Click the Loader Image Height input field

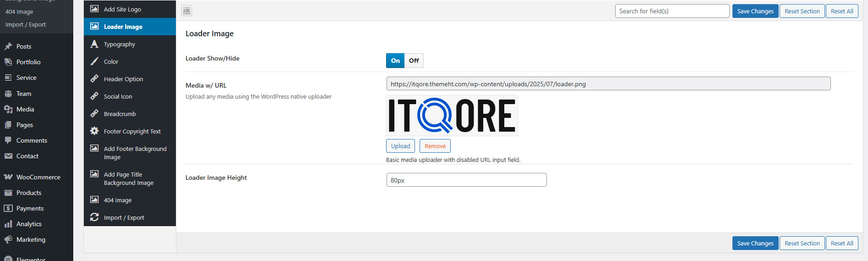[x=466, y=180]
